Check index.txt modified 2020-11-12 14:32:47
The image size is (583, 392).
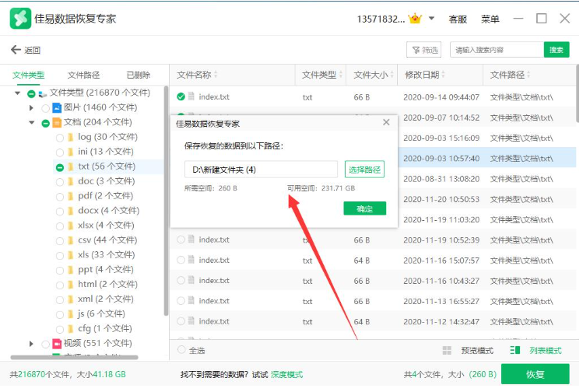tap(181, 321)
